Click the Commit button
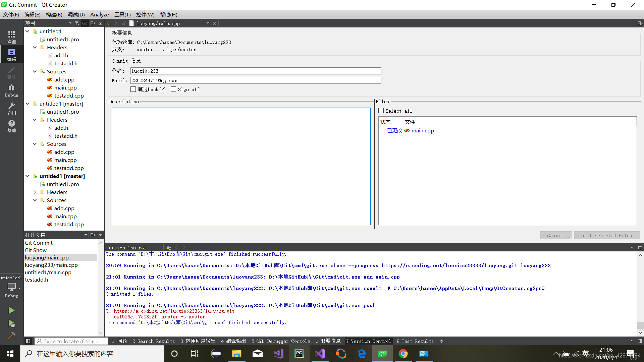This screenshot has width=644, height=362. (555, 235)
